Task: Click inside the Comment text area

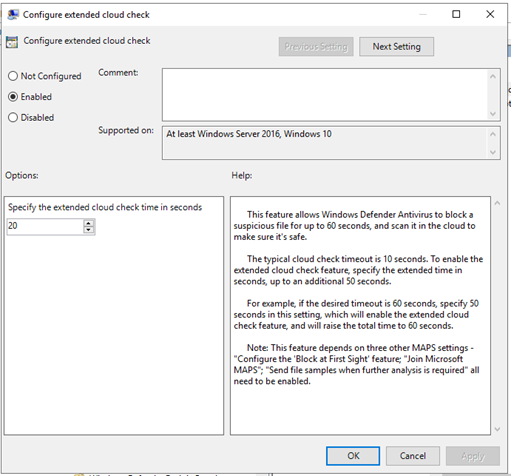Action: [325, 95]
